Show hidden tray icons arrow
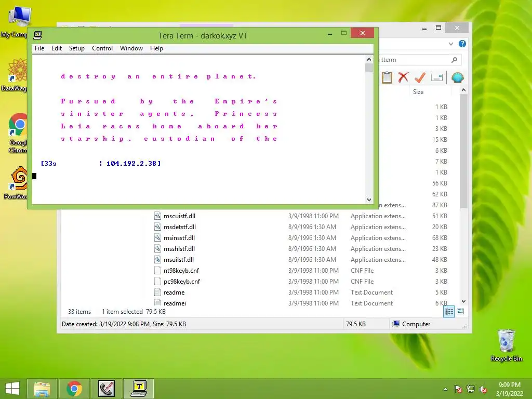Screen dimensions: 532x399 [445, 390]
